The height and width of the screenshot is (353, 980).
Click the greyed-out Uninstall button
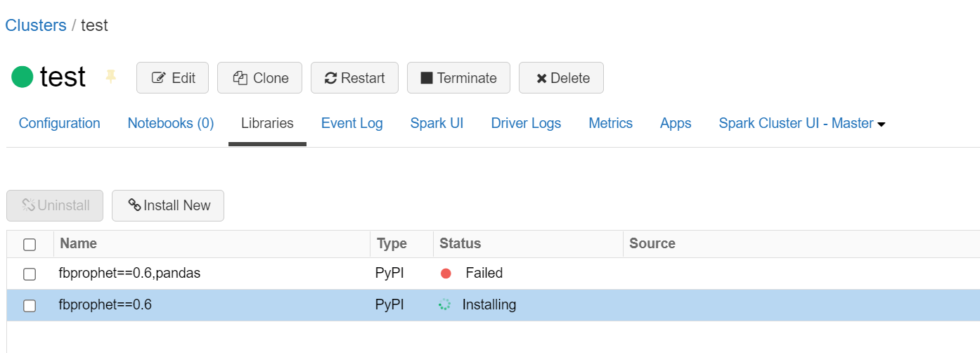[x=55, y=205]
